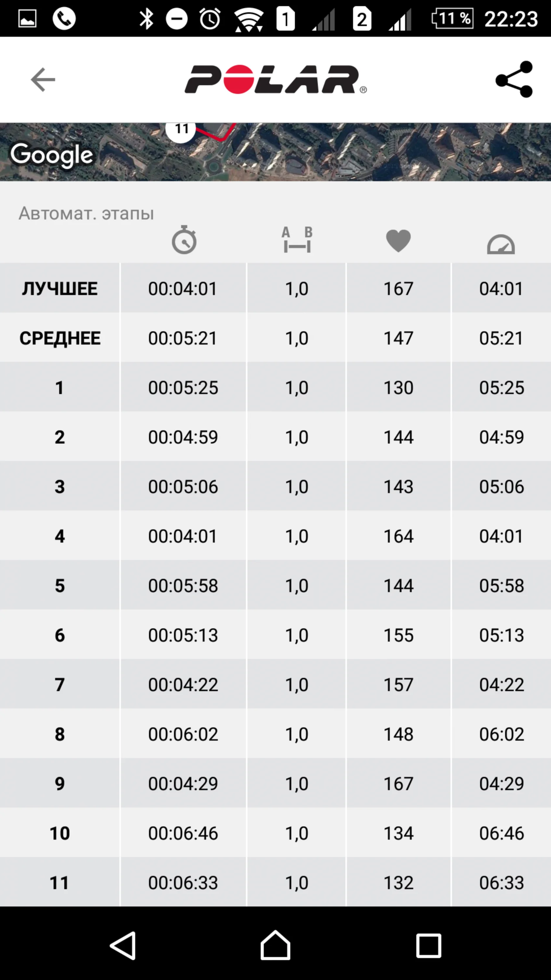This screenshot has width=551, height=980.
Task: Tap the heart rate column icon
Action: click(398, 240)
